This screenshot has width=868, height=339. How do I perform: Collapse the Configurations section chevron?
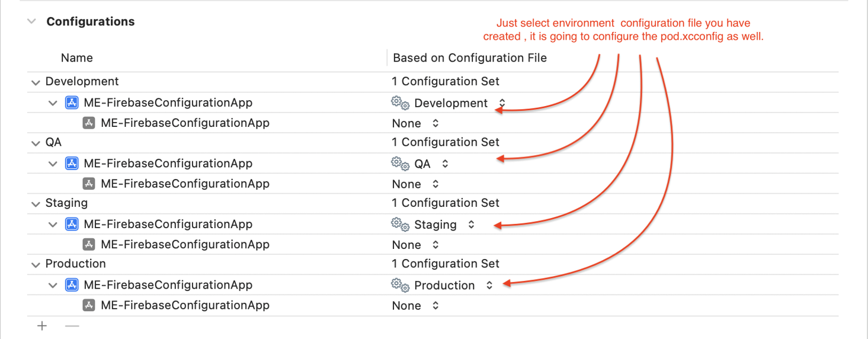click(x=31, y=22)
